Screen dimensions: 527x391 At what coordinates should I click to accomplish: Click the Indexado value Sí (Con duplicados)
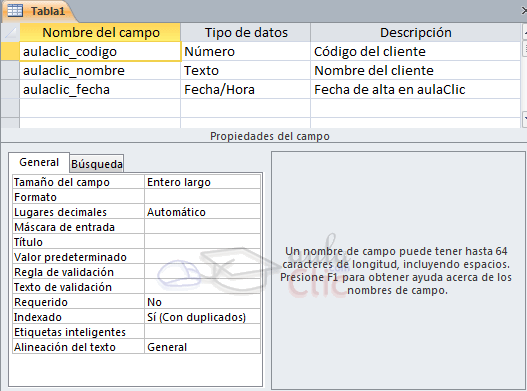[x=202, y=317]
